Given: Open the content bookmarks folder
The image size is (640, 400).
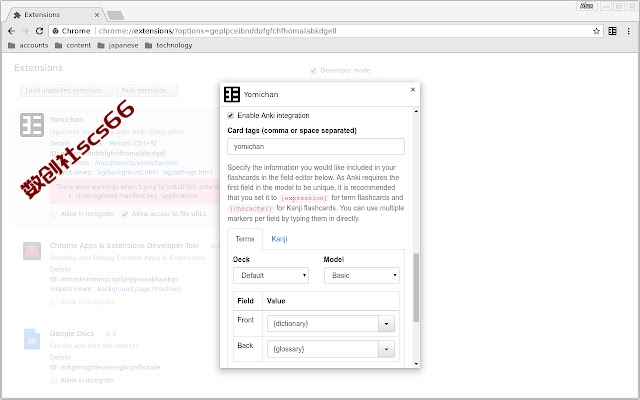Looking at the screenshot, I should click(73, 45).
